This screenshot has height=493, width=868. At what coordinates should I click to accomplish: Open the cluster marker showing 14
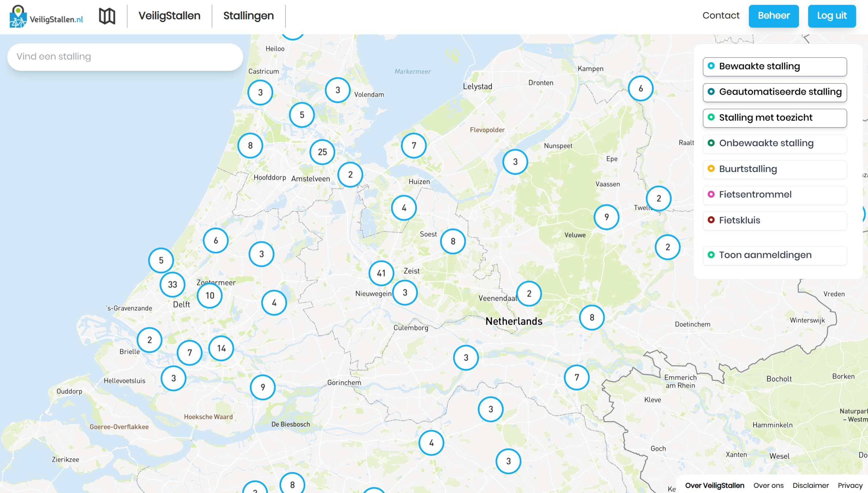tap(221, 348)
